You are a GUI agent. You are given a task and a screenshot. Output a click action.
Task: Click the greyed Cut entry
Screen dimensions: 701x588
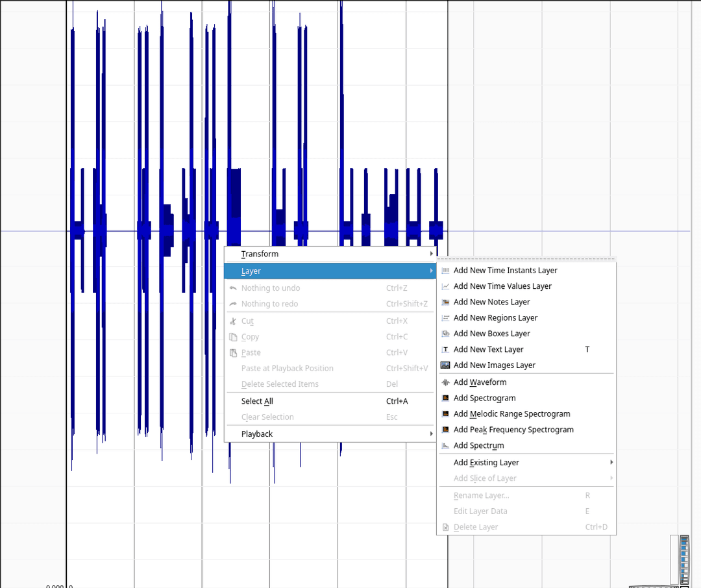pos(330,321)
